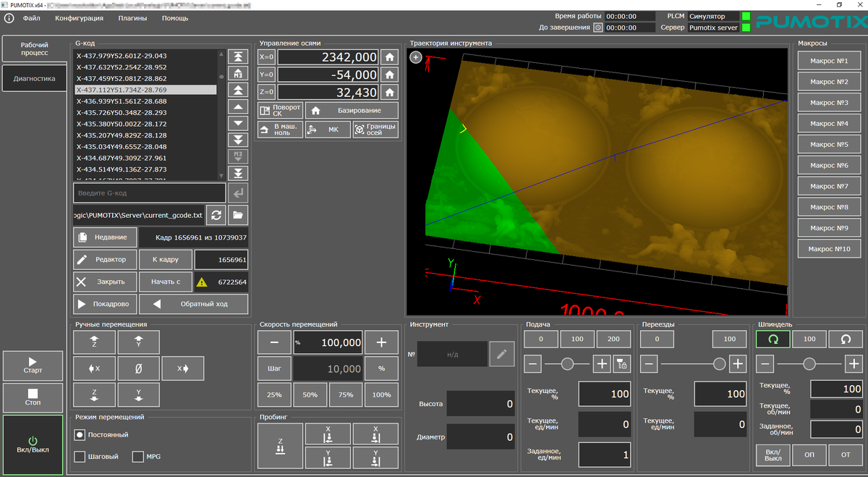Click the Стоп button

click(x=33, y=398)
